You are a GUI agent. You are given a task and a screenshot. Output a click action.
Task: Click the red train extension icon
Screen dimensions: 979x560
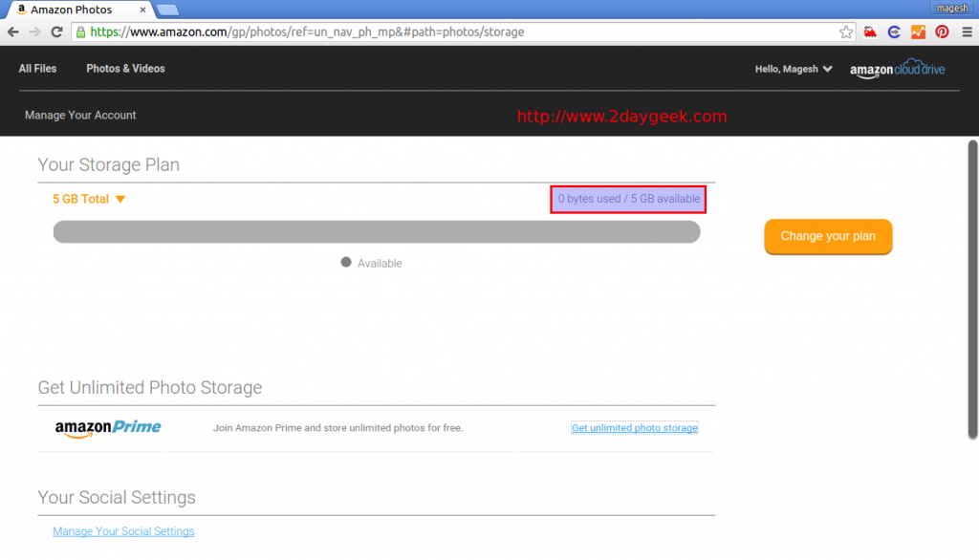pos(870,32)
